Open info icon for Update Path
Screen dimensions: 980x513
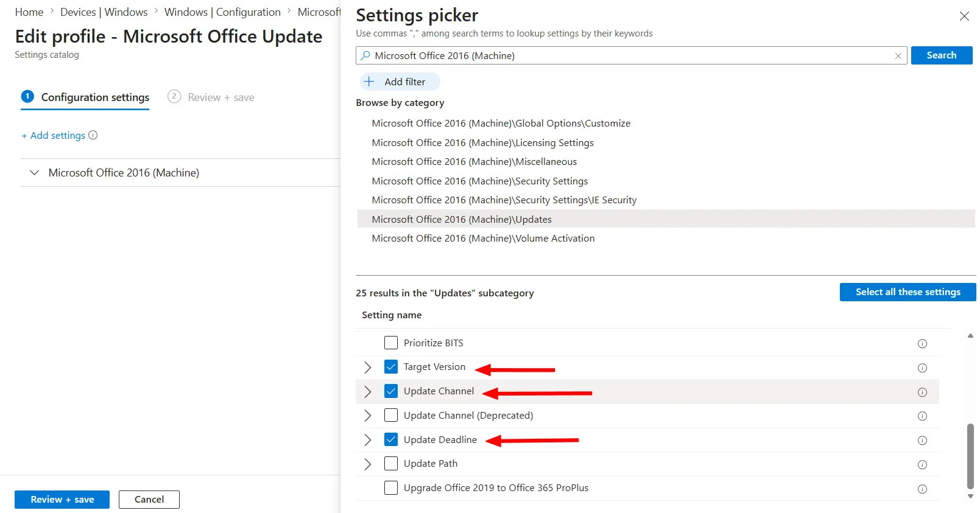tap(922, 465)
